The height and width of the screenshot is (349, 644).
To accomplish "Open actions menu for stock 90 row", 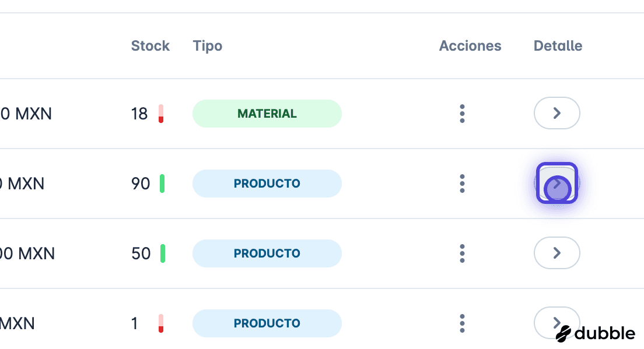I will [x=462, y=184].
